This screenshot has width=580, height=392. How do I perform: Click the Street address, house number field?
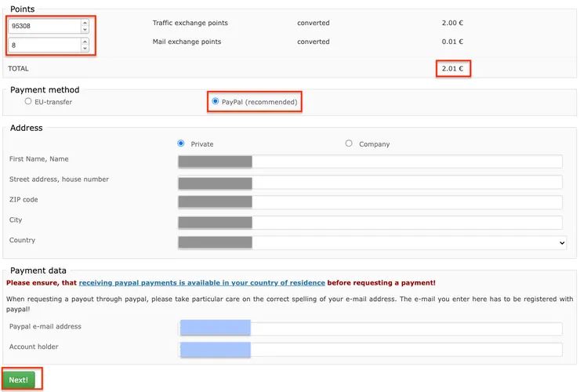click(370, 182)
